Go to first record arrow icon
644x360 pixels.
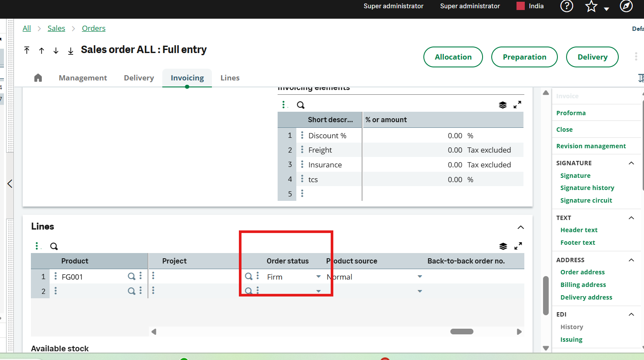(x=27, y=50)
